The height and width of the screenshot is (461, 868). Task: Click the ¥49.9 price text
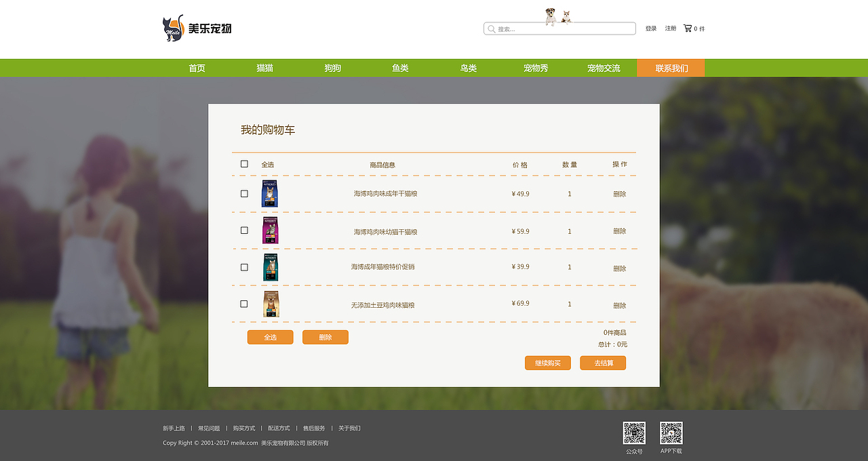520,194
